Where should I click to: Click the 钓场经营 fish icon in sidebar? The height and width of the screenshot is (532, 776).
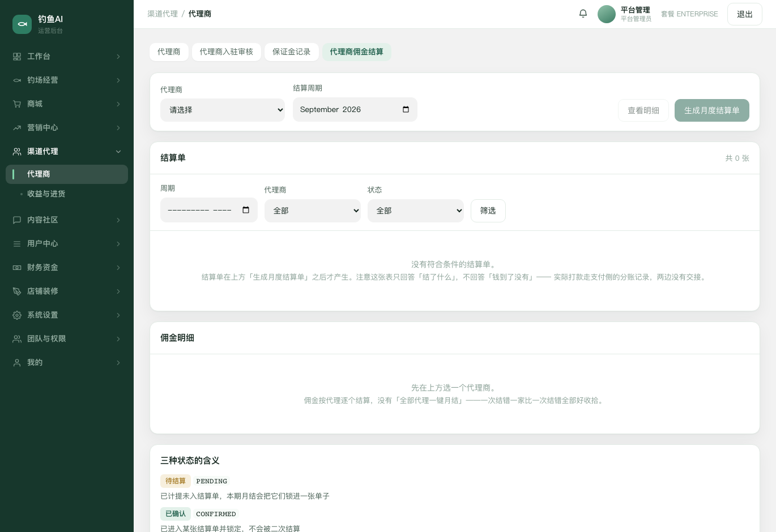click(x=17, y=80)
